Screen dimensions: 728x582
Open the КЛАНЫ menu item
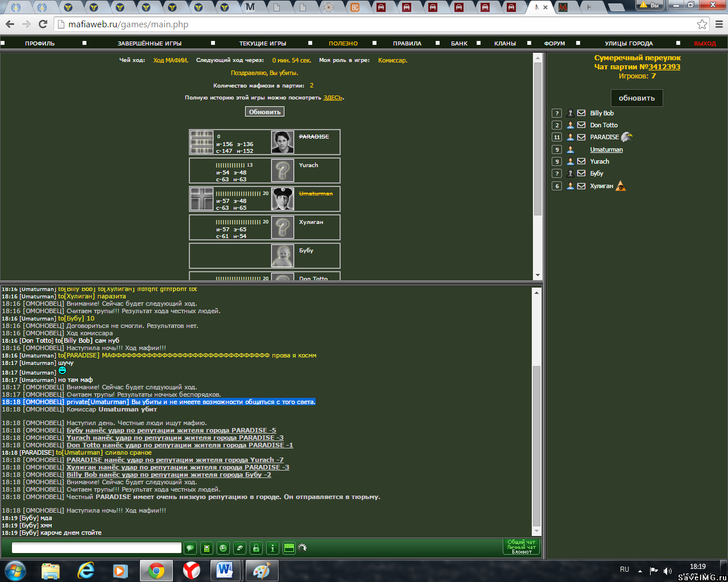[x=504, y=43]
